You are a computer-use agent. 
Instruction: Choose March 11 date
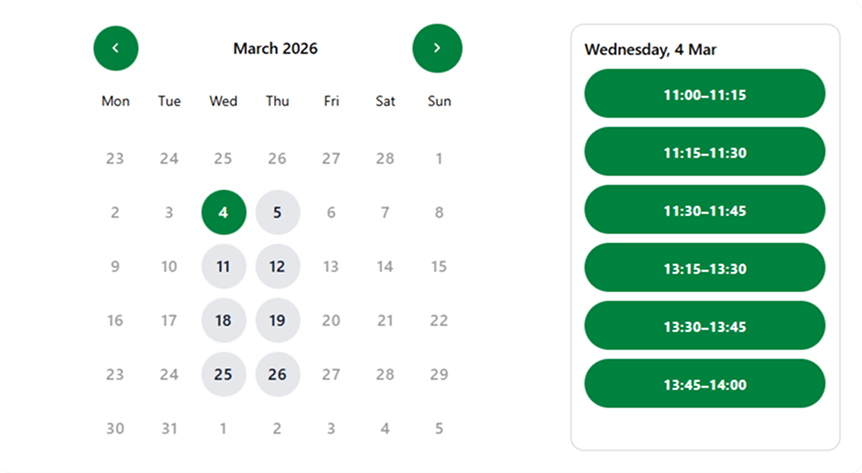click(224, 266)
